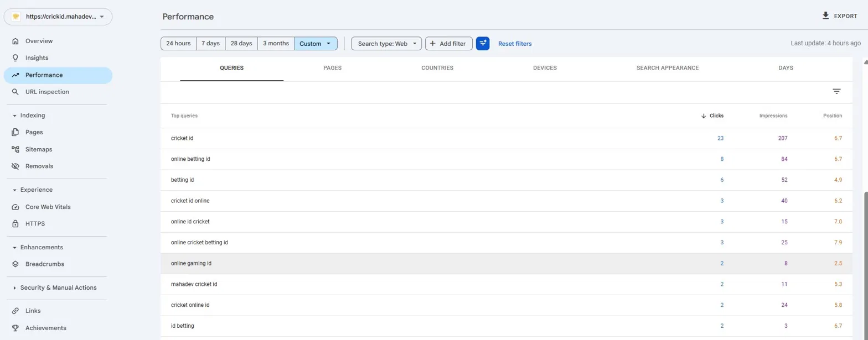Open the Search type: Web dropdown
868x340 pixels.
pyautogui.click(x=386, y=44)
